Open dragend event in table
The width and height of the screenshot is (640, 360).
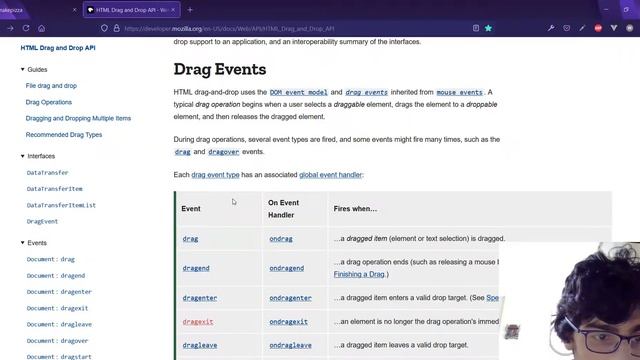pyautogui.click(x=196, y=268)
